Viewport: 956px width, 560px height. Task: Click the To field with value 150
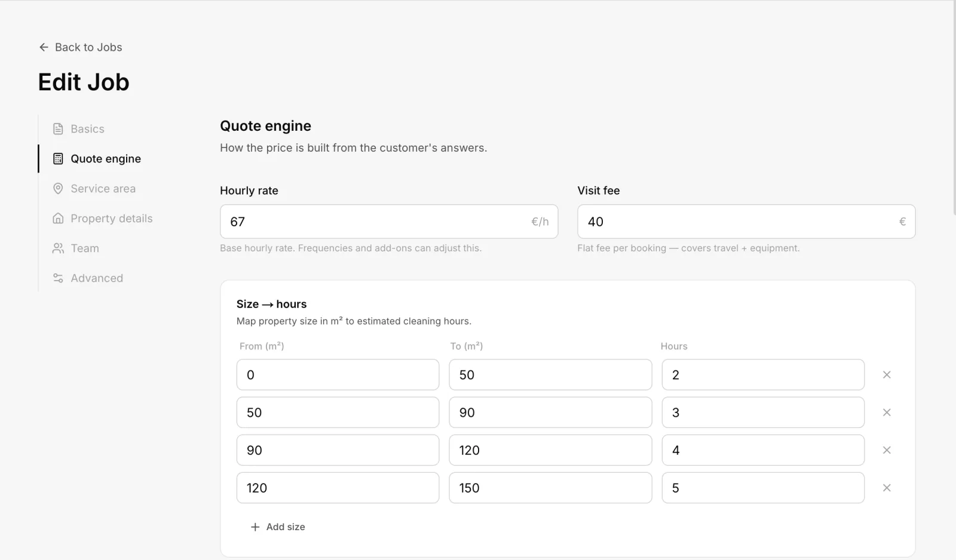click(550, 488)
